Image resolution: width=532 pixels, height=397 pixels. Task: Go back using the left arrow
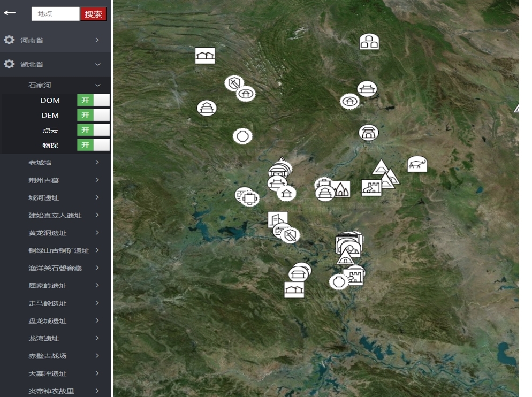(10, 13)
